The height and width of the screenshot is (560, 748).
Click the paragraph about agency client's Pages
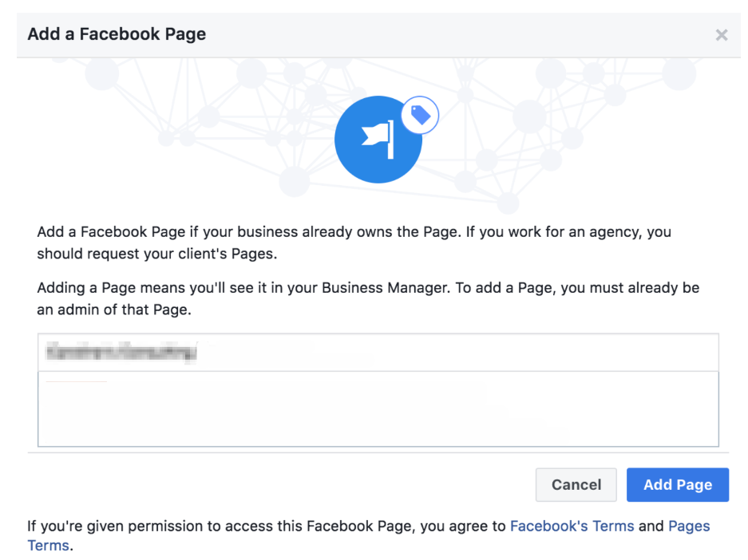[x=354, y=243]
